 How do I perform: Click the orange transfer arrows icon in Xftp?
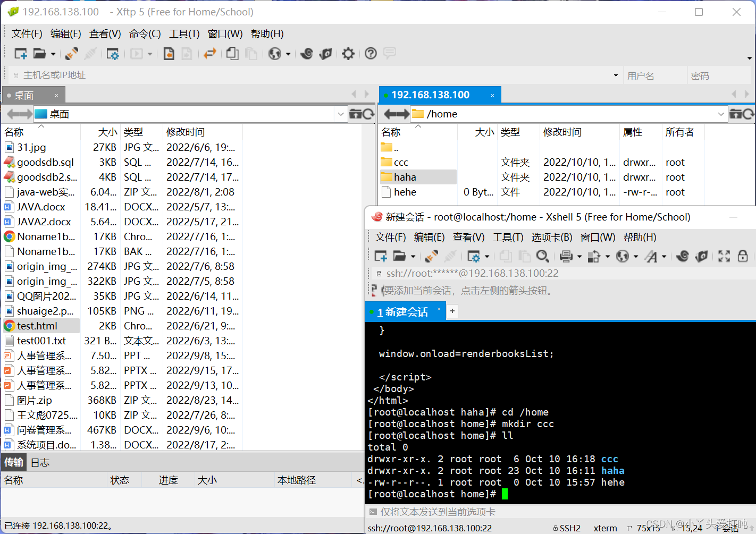click(209, 54)
